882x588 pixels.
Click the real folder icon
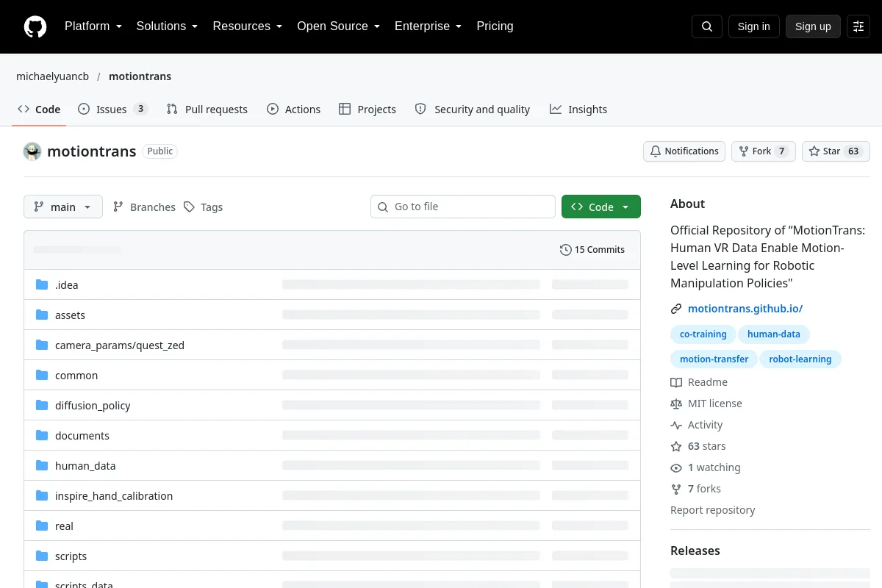click(x=42, y=526)
